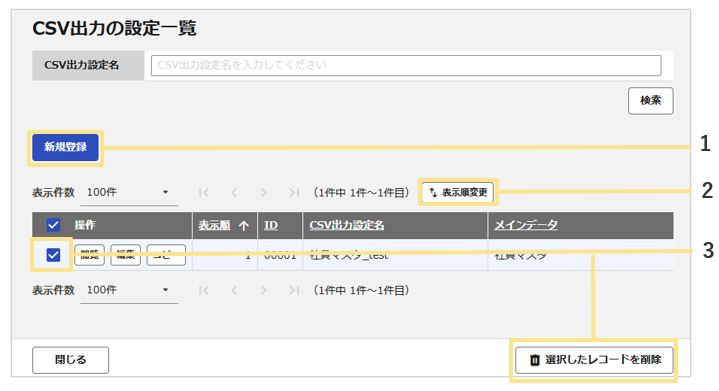Select the 社員マスタ_test cell
This screenshot has height=391, width=719.
pos(395,255)
